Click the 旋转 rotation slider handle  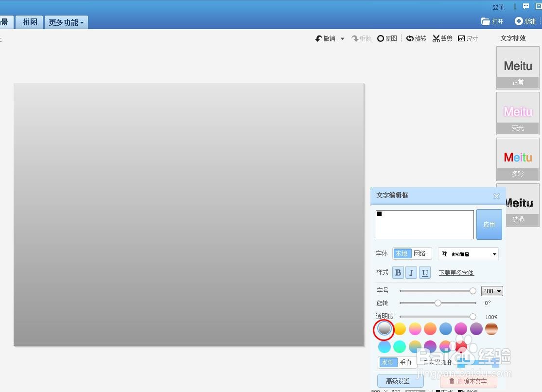tap(438, 303)
